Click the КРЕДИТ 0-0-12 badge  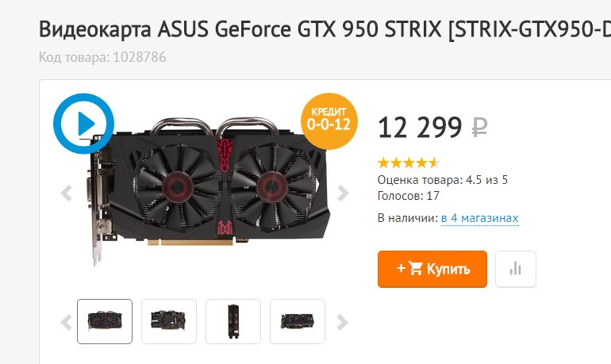click(329, 121)
